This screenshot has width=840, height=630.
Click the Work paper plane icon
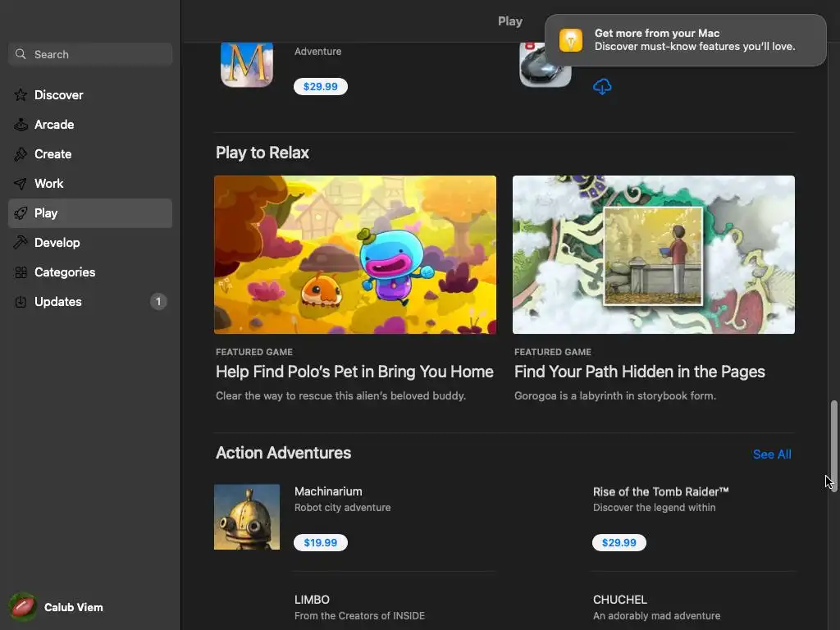tap(21, 184)
